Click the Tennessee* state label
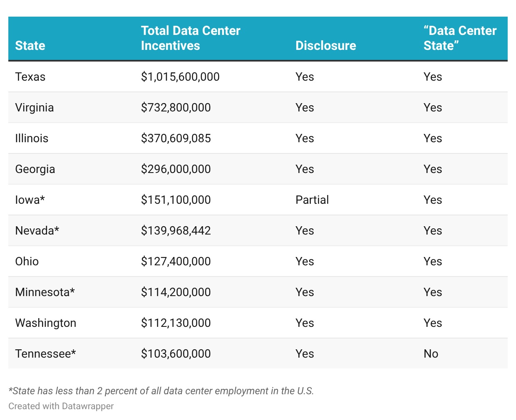The image size is (516, 420). click(45, 353)
